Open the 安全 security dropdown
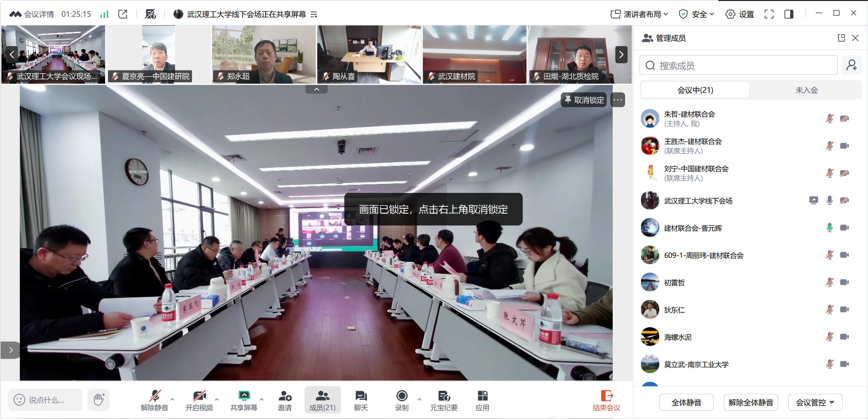Image resolution: width=868 pixels, height=419 pixels. (x=696, y=14)
